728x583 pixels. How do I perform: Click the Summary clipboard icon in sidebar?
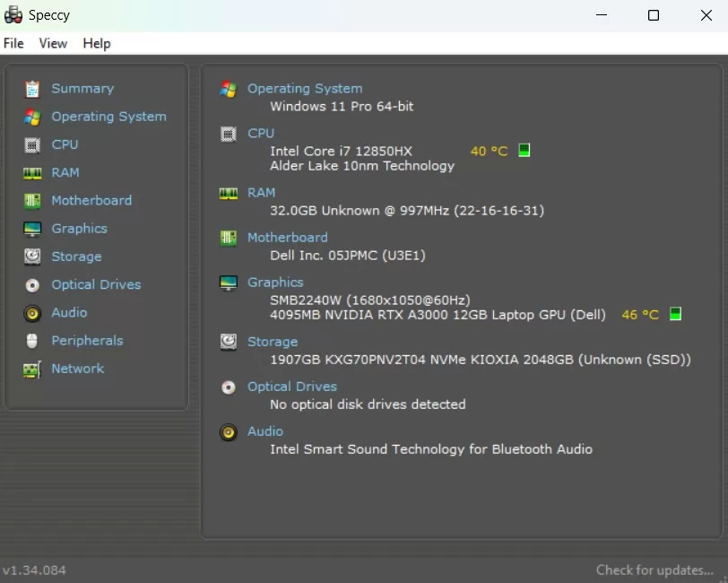32,89
